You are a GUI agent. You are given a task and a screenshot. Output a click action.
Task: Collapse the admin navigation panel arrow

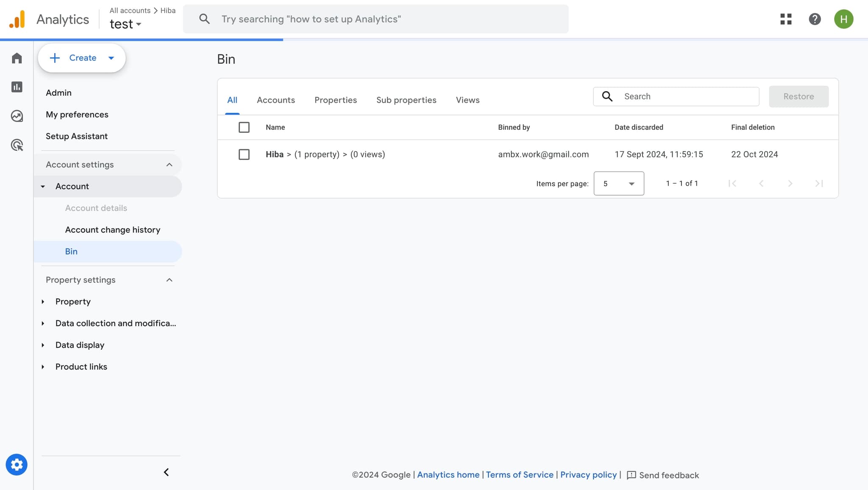click(x=166, y=472)
